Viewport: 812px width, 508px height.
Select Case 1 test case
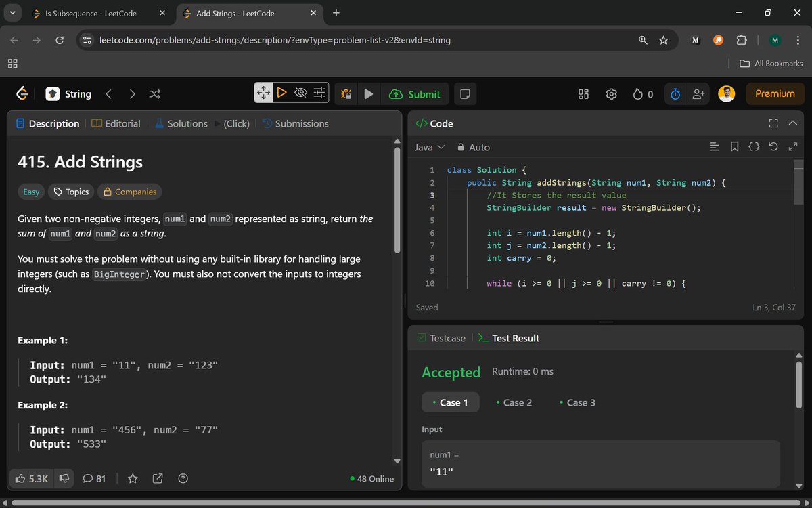tap(450, 402)
